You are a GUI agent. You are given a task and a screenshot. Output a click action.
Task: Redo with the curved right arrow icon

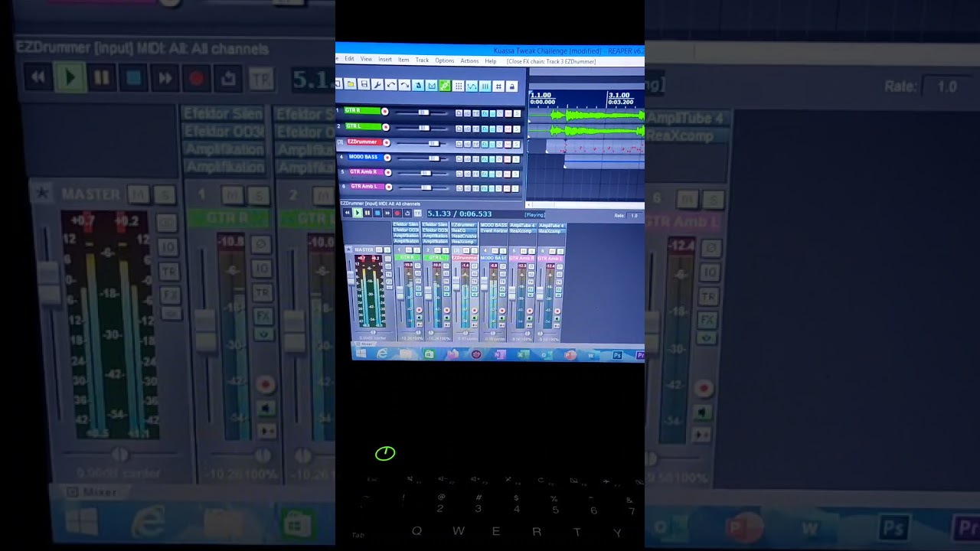pyautogui.click(x=405, y=85)
